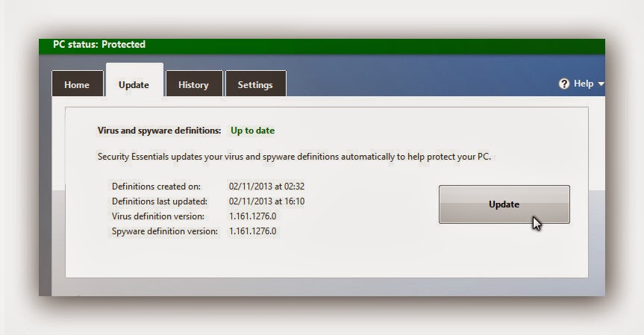Screen dimensions: 644x335
Task: Open the Settings tab
Action: (x=255, y=84)
